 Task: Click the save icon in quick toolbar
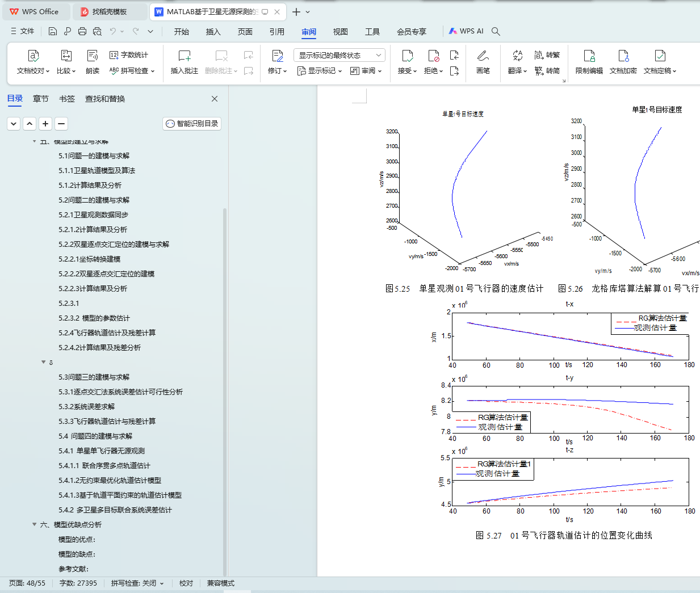[53, 31]
